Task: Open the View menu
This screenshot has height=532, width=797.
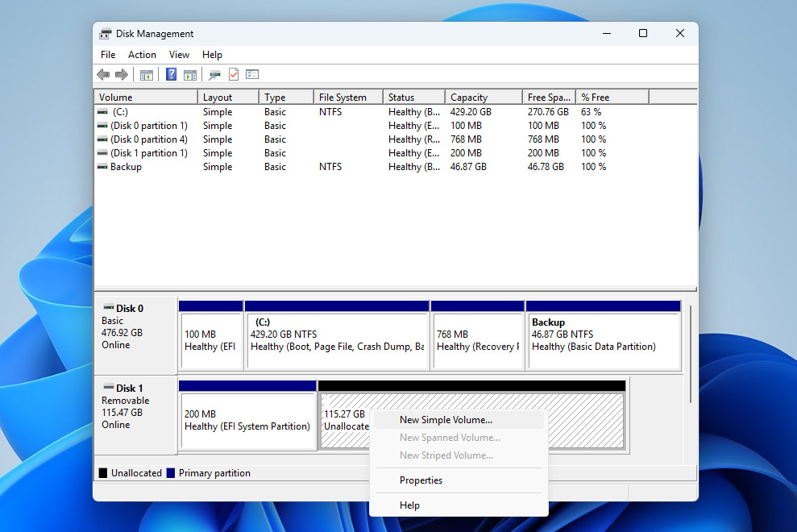Action: (179, 54)
